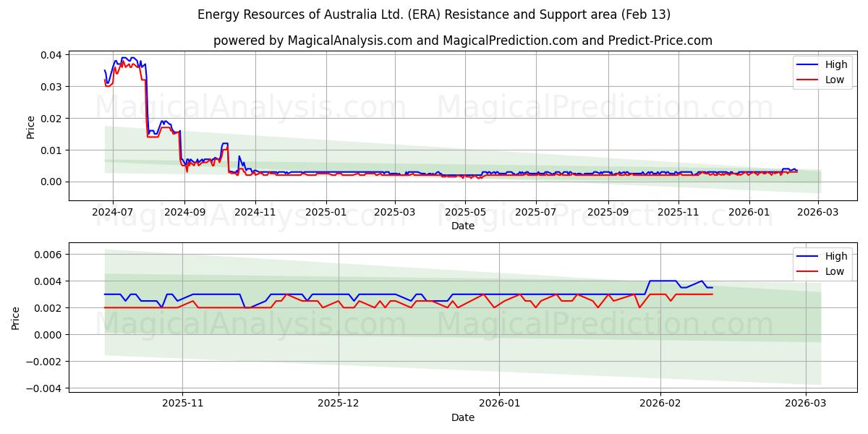
Task: Click the '2025-09' date label on top chart
Action: point(608,213)
